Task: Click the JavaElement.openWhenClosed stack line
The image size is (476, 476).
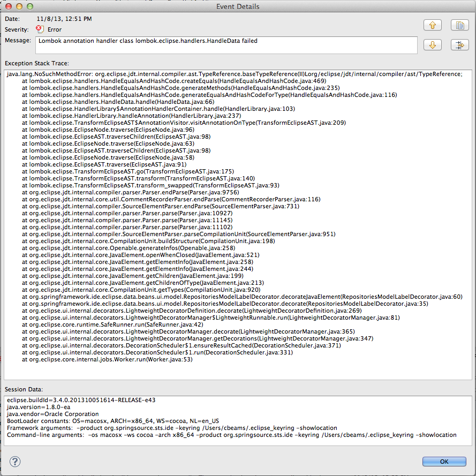Action: point(141,255)
